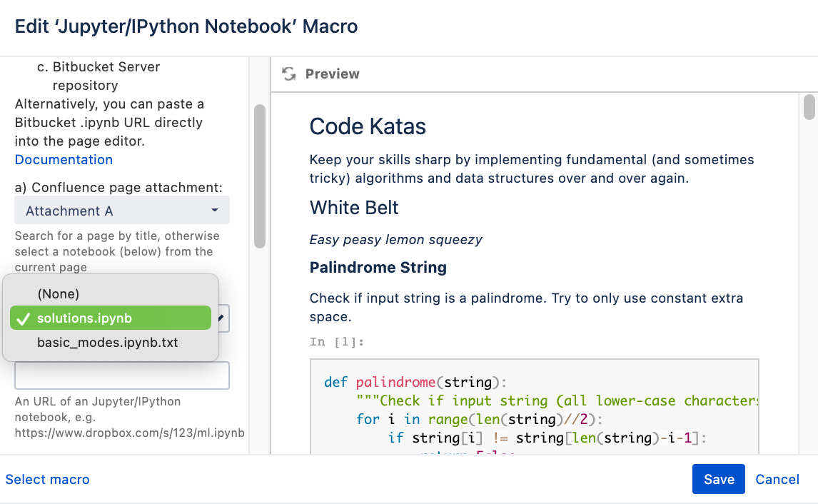Image resolution: width=818 pixels, height=504 pixels.
Task: Click the preview pane scrollbar thumb
Action: pos(809,107)
